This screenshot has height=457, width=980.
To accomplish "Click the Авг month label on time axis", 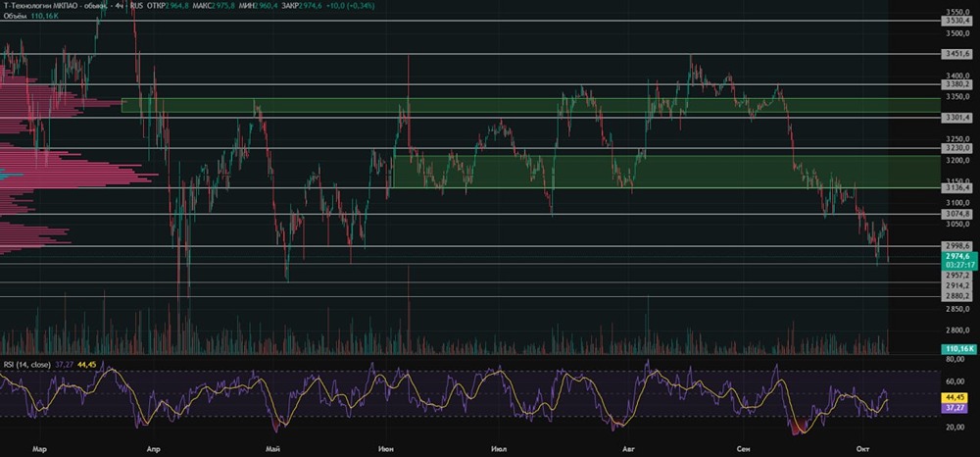I will [629, 449].
